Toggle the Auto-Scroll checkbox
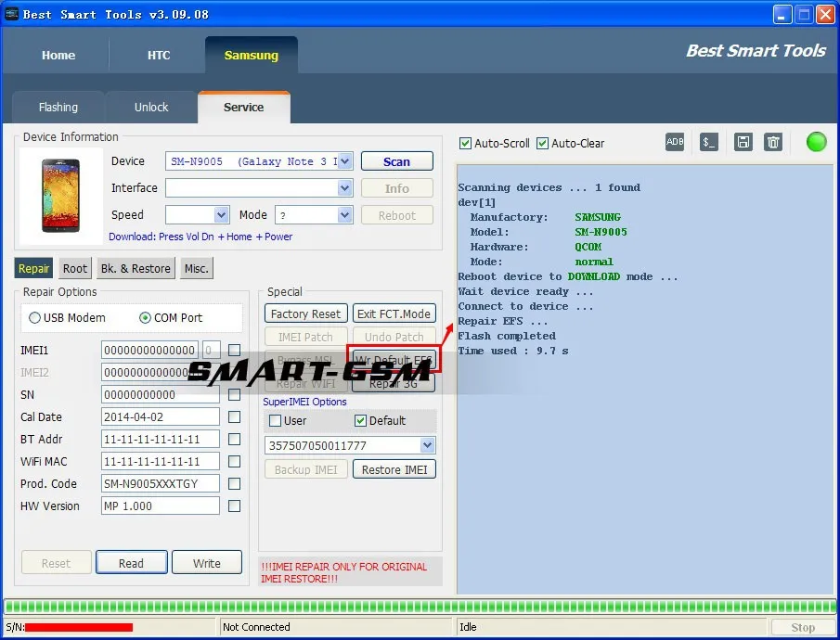Screen dimensions: 840x640 [465, 144]
